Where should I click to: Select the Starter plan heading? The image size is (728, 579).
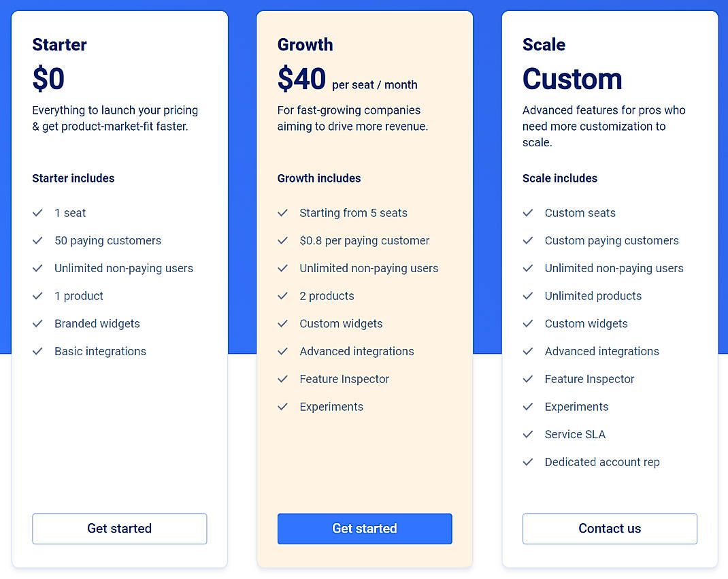coord(59,45)
